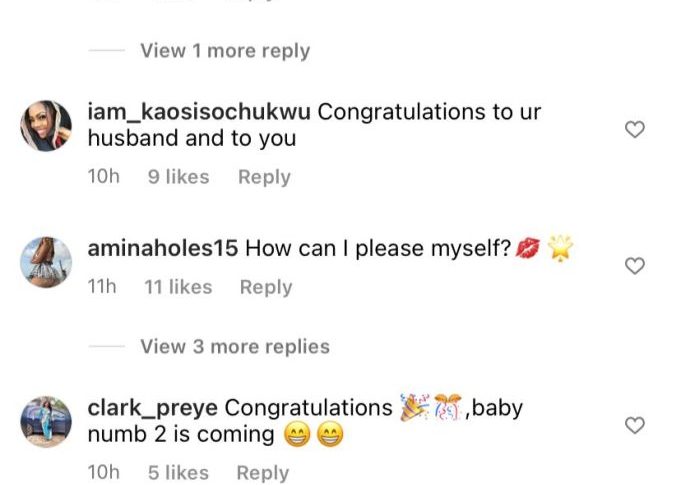Go to the clark_preye username link
The image size is (681, 485).
point(153,408)
